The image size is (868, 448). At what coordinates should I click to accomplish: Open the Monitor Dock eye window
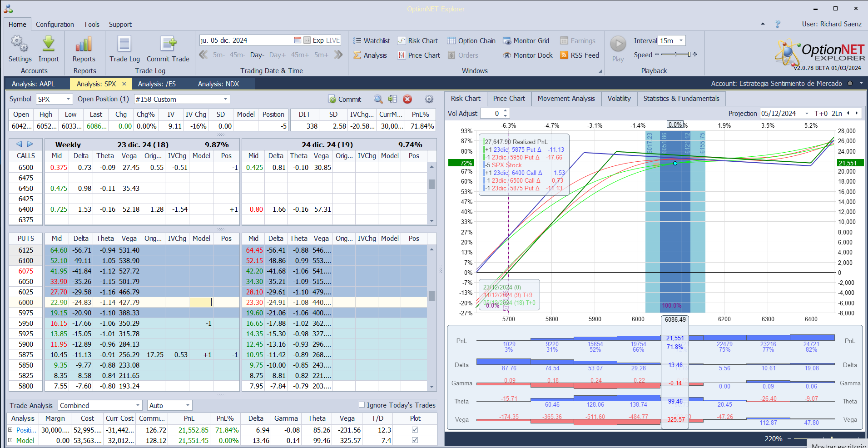coord(528,55)
